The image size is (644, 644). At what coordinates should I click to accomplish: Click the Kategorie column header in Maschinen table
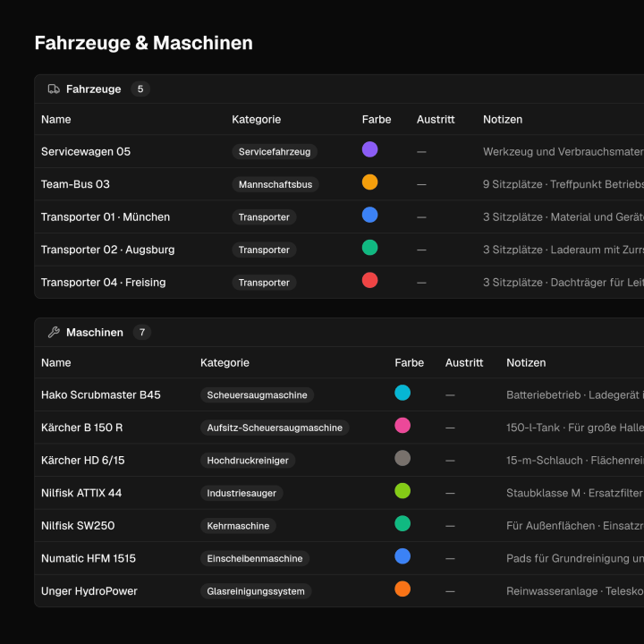pos(225,362)
